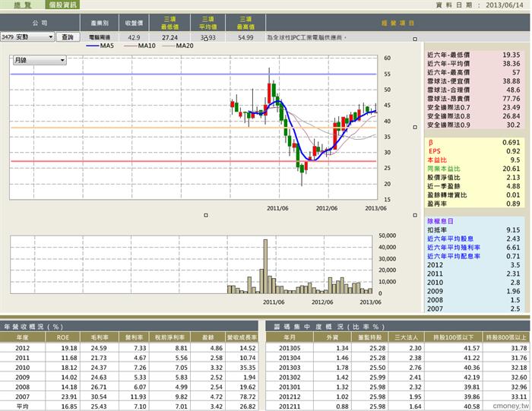Click the highest value 54.99
Screen dimensions: 532x411
pyautogui.click(x=245, y=37)
